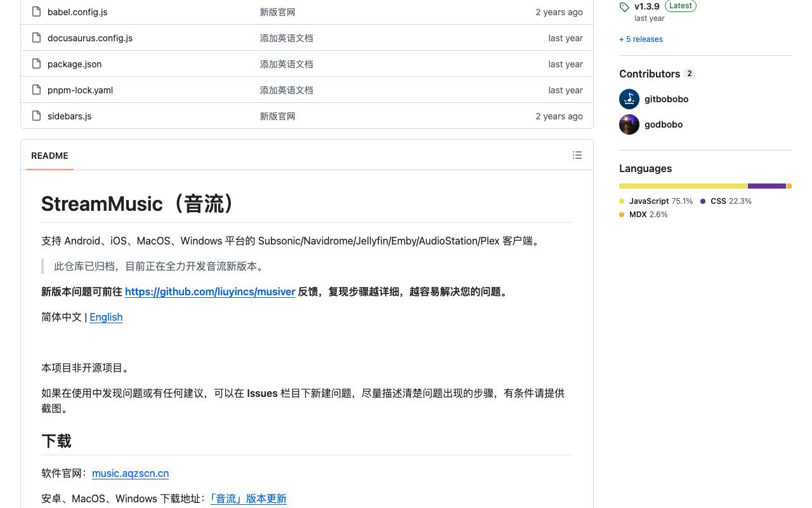Click the docusaurus.config.js file icon
This screenshot has height=508, width=812.
click(x=37, y=38)
